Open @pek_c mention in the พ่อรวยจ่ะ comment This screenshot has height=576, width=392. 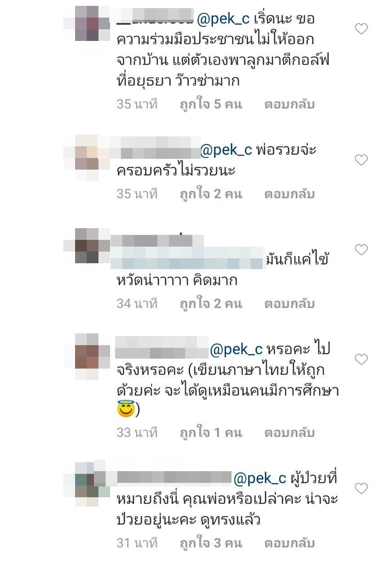tap(226, 150)
